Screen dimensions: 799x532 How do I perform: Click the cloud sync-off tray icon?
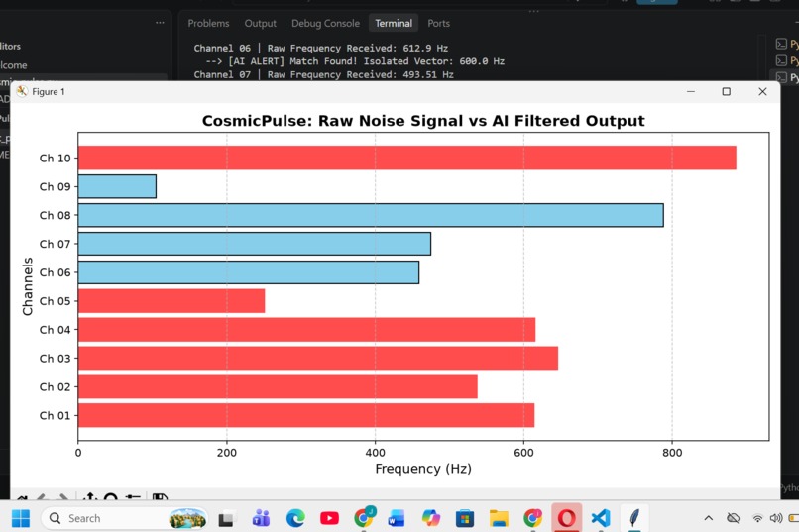733,519
